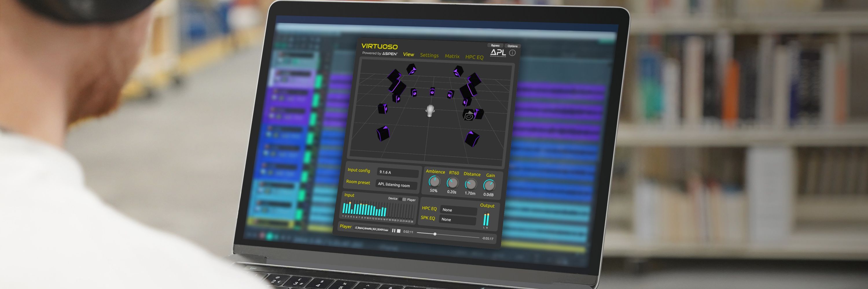Pause playback in the Player bar
The width and height of the screenshot is (868, 289).
[x=393, y=230]
